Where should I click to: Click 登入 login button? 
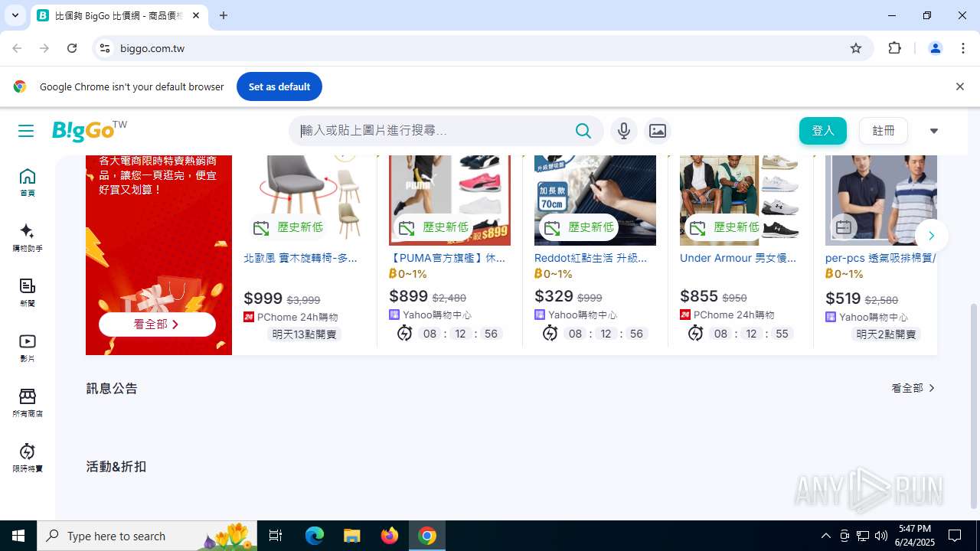point(823,131)
